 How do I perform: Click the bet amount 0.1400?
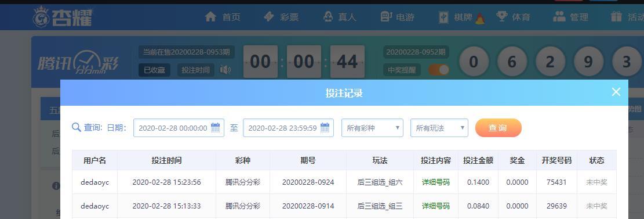tap(478, 182)
